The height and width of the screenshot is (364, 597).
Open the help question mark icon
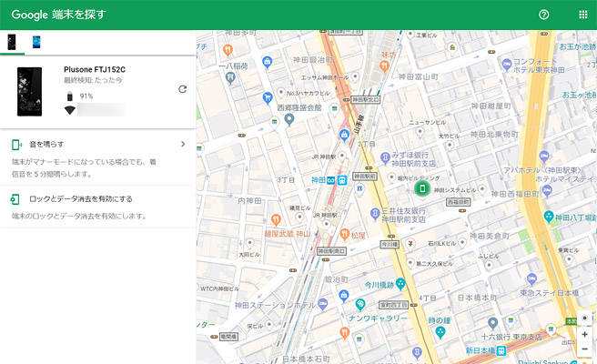point(543,15)
